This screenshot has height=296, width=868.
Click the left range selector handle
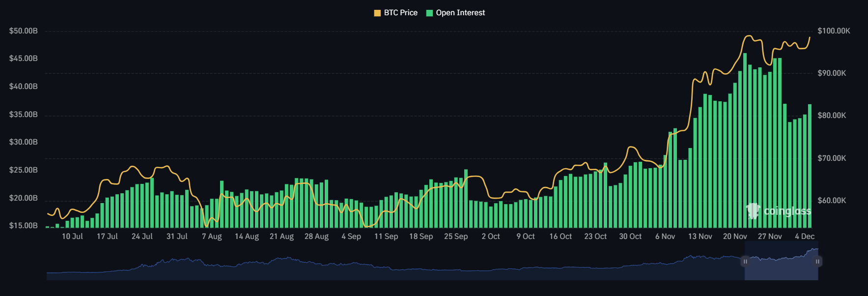click(745, 262)
